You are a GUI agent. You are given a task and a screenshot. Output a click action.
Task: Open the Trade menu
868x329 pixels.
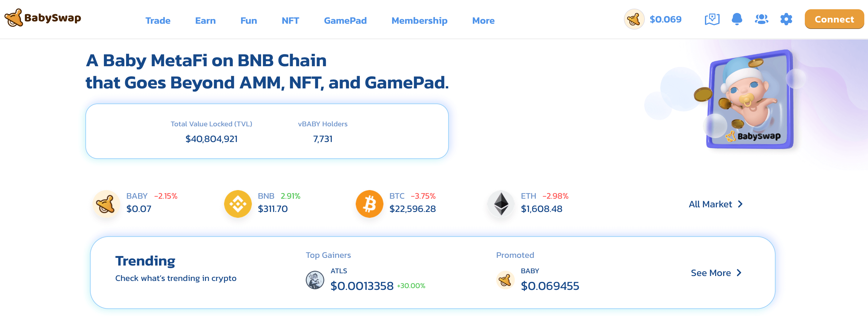(158, 21)
